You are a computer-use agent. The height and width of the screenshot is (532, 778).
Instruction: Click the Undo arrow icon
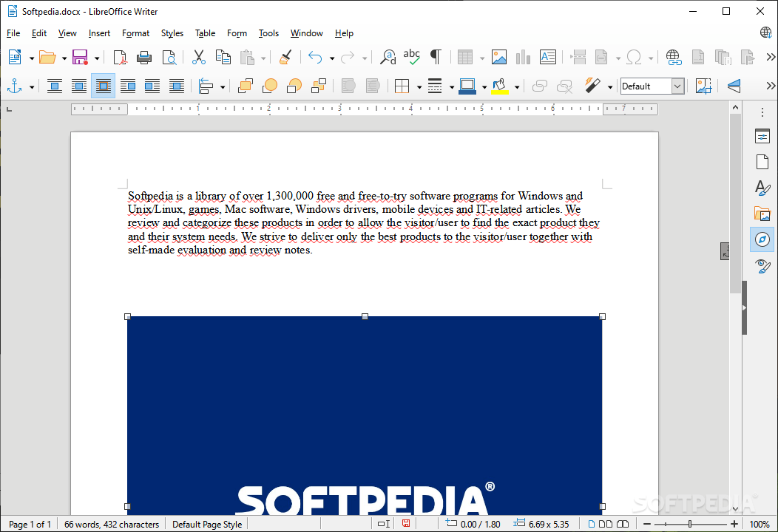(x=315, y=57)
